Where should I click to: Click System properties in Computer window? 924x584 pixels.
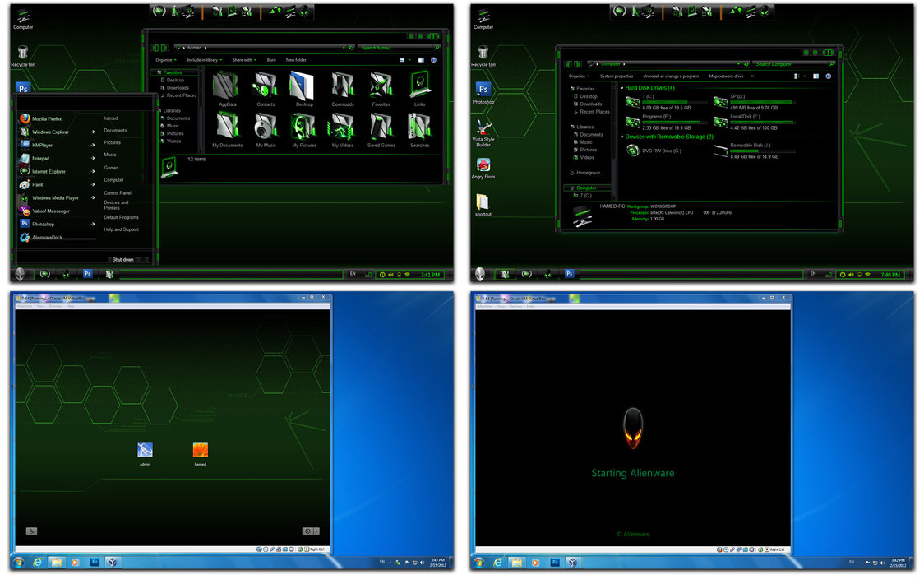tap(617, 76)
